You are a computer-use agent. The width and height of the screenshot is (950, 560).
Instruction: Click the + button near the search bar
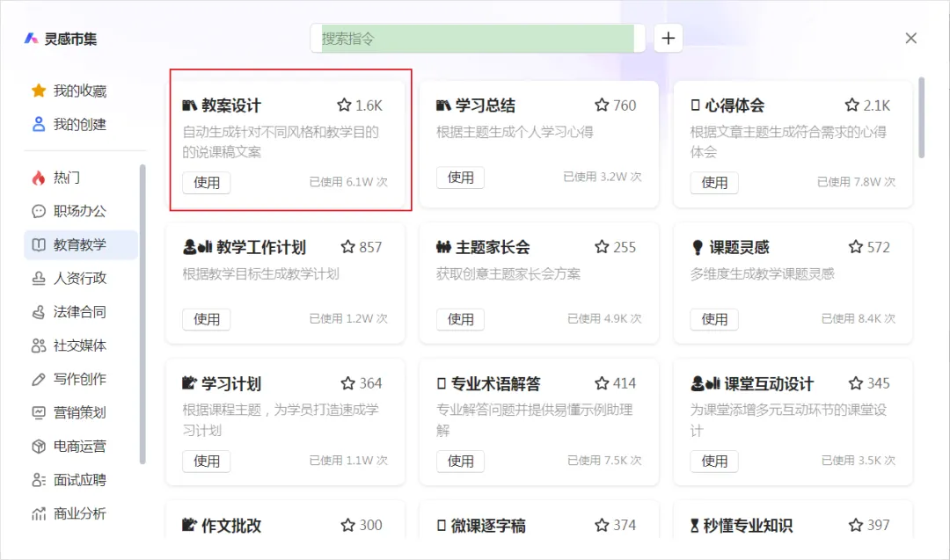(x=669, y=38)
